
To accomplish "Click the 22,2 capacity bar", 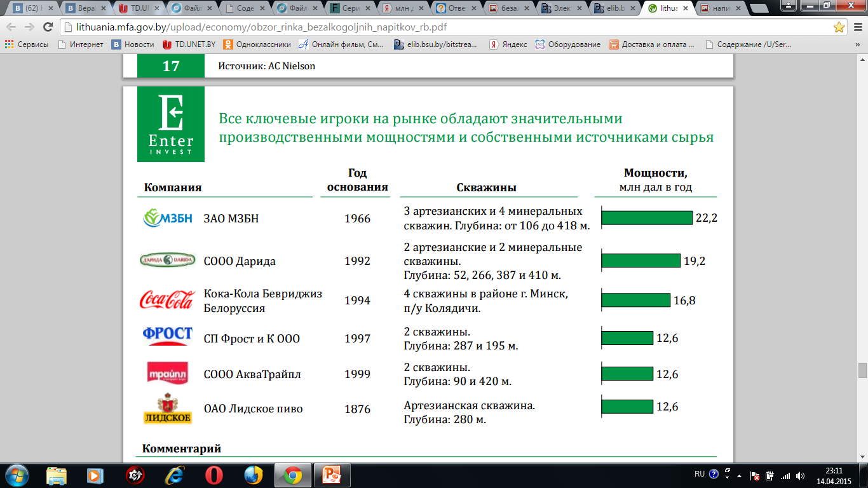I will point(647,218).
